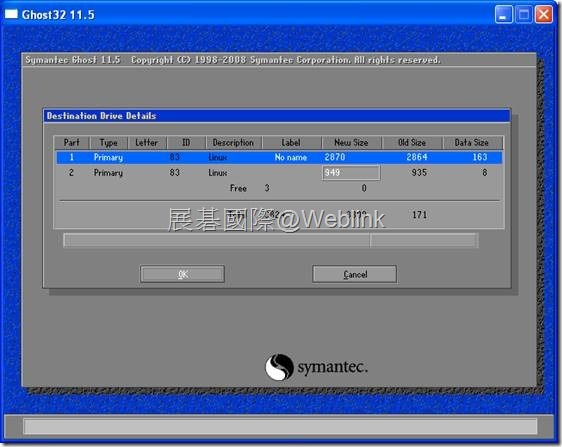Viewport: 562px width, 447px height.
Task: Click the progress bar under the table
Action: click(271, 240)
